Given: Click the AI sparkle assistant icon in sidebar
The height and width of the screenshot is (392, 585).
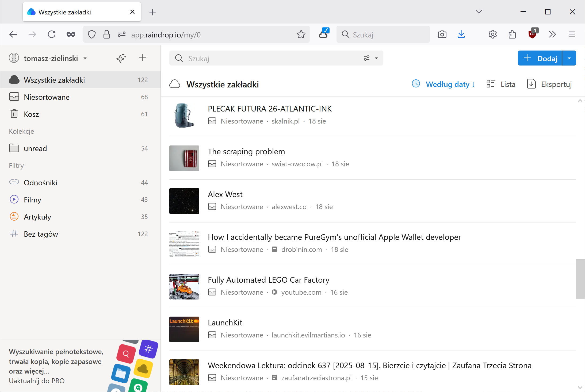Looking at the screenshot, I should (121, 58).
